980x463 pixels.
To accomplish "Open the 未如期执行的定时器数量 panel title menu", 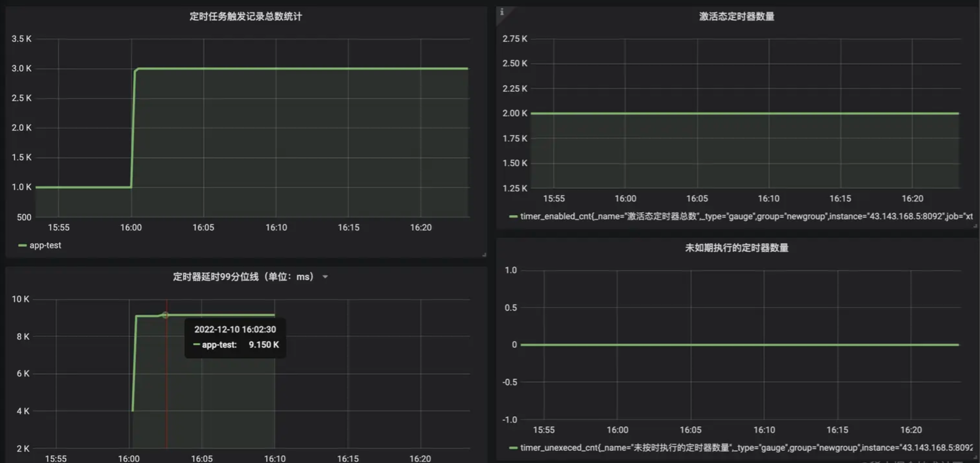I will 736,248.
